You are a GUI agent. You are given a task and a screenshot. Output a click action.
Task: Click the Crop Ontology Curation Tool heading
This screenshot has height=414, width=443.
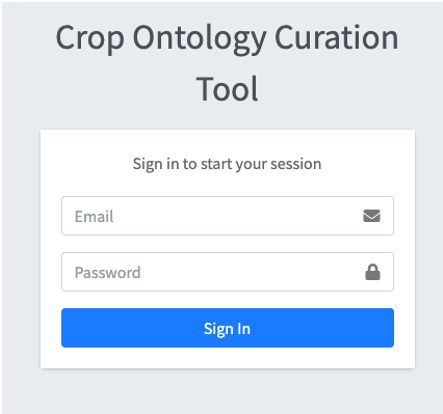(227, 63)
